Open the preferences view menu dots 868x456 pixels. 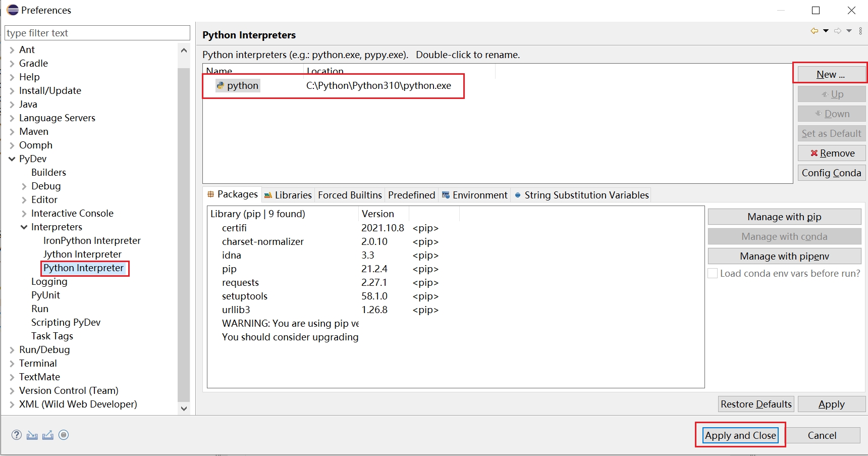coord(860,31)
